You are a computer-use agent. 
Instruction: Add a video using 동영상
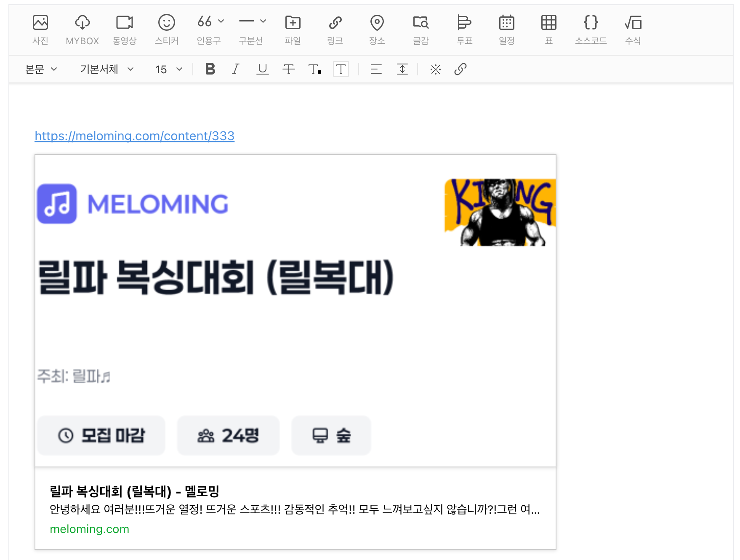point(125,29)
